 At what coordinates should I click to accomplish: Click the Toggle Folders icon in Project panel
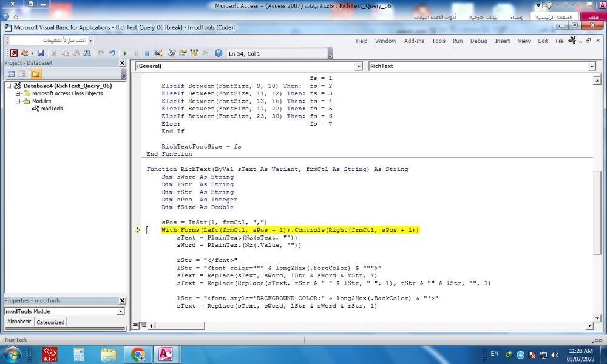(36, 74)
